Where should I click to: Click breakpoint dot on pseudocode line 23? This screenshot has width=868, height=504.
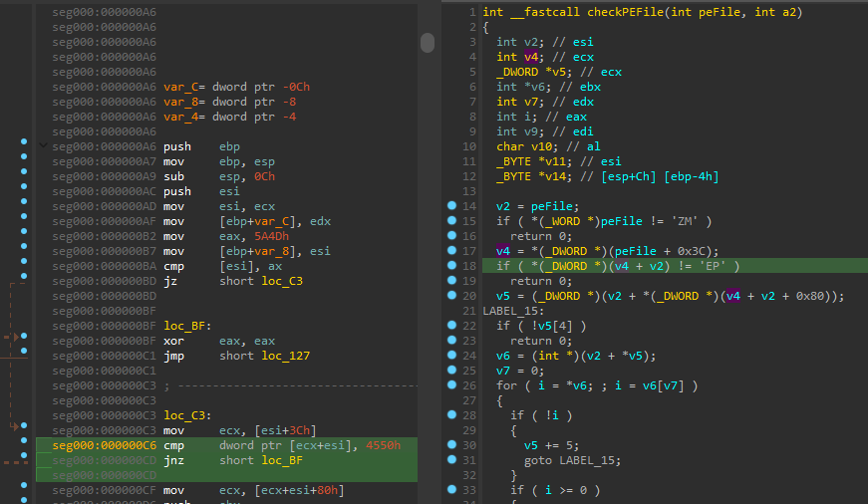(x=451, y=341)
